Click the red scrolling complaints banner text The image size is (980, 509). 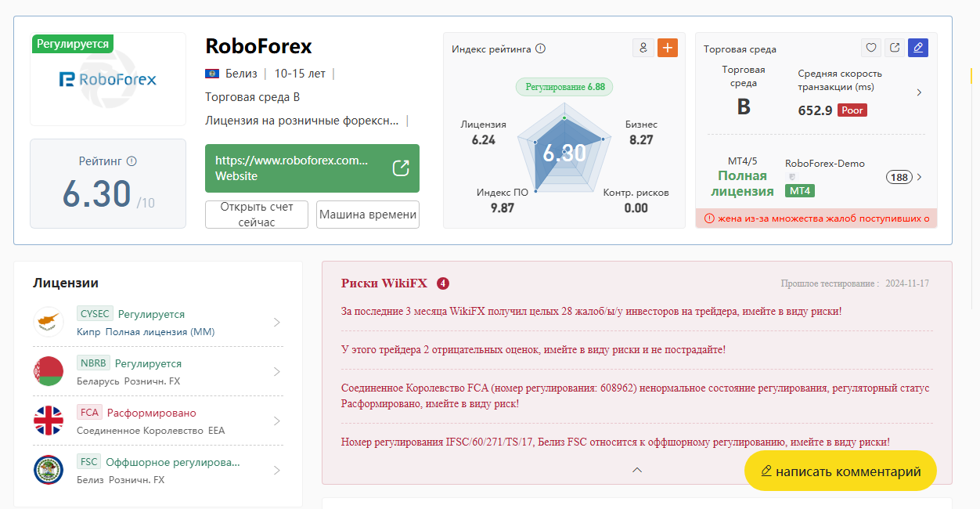[823, 218]
